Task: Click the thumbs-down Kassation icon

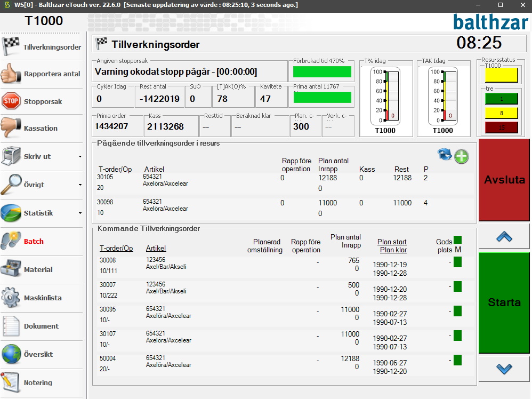Action: 11,127
